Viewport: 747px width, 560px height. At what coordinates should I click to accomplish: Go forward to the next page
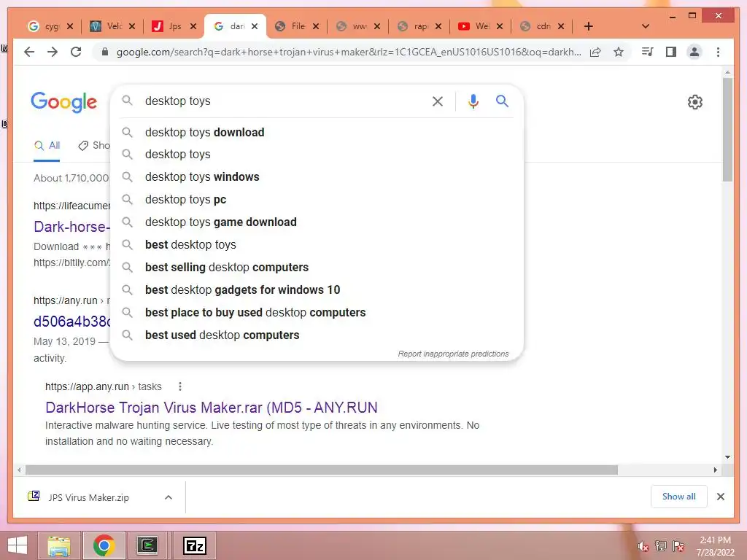[x=53, y=52]
